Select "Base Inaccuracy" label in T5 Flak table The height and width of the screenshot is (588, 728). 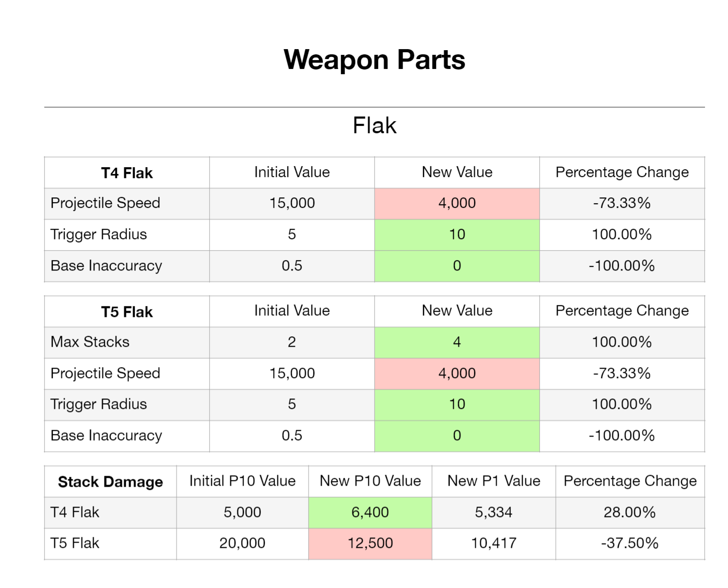[107, 436]
